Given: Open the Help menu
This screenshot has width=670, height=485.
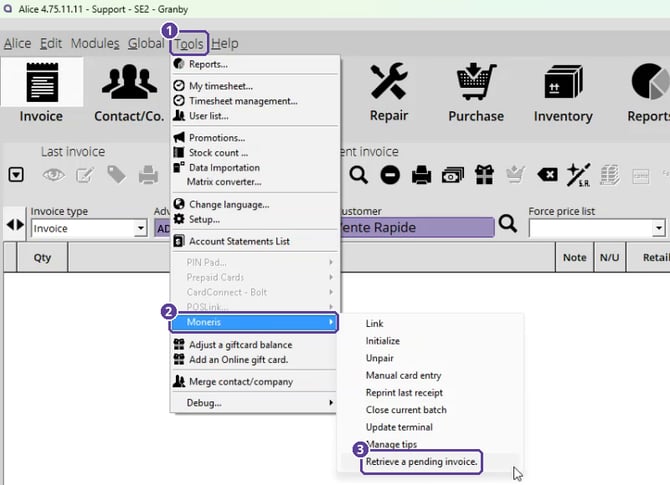Looking at the screenshot, I should tap(225, 44).
